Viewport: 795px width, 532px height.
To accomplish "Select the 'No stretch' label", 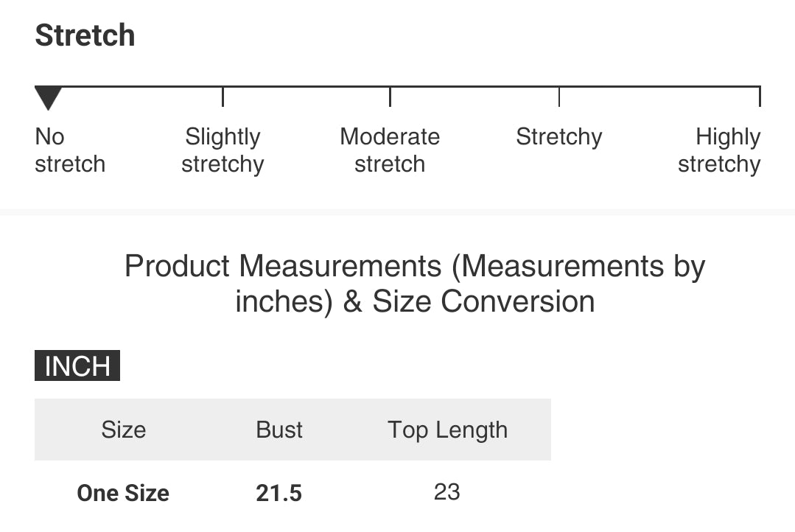I will pyautogui.click(x=69, y=150).
